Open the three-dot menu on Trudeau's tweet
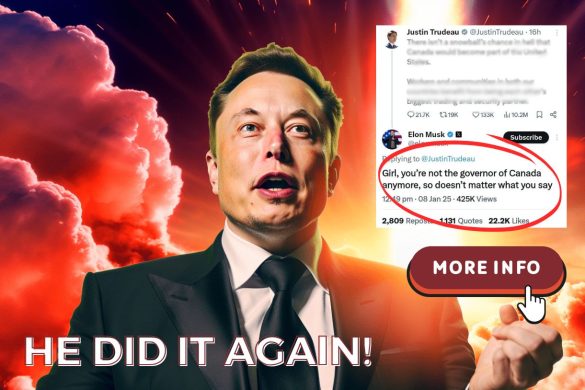585x390 pixels. [557, 33]
